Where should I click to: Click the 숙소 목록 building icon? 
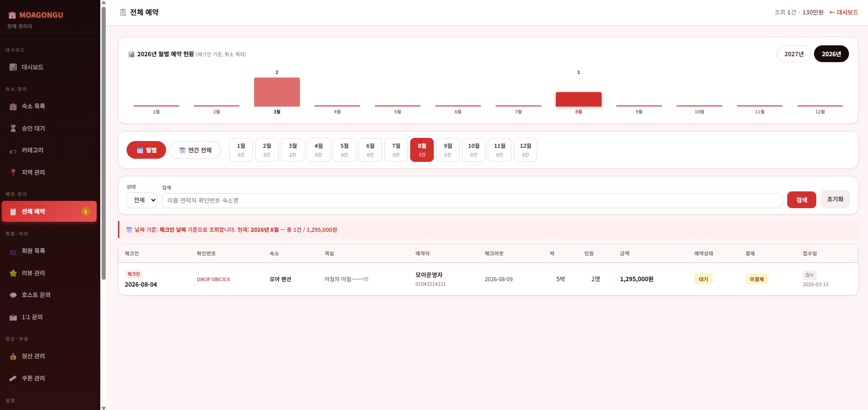click(13, 106)
